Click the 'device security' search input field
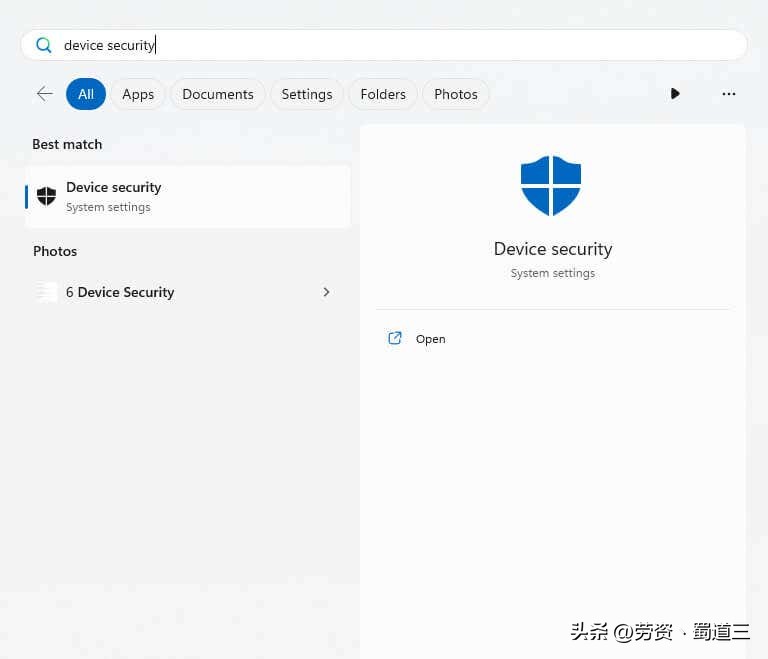The image size is (768, 659). [x=384, y=45]
